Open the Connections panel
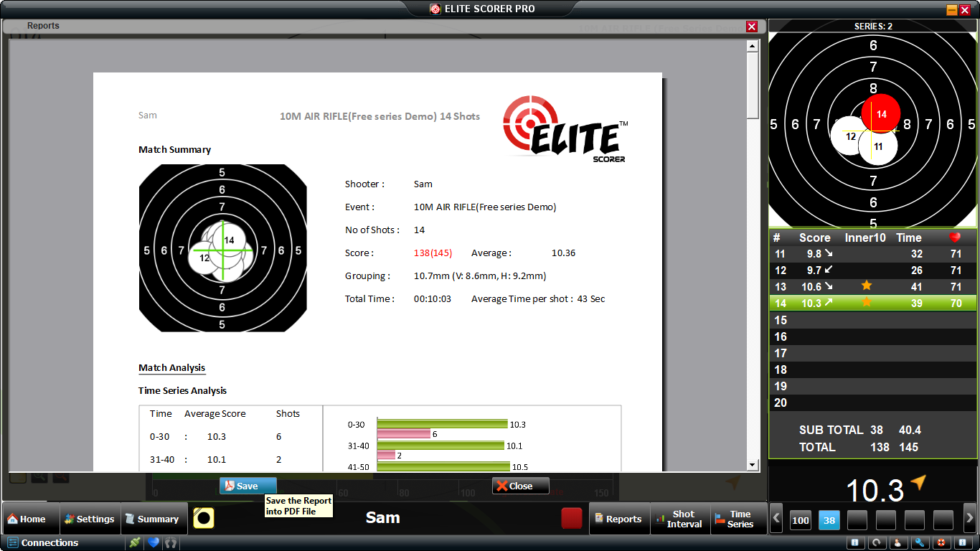Viewport: 980px width, 551px height. coord(42,542)
